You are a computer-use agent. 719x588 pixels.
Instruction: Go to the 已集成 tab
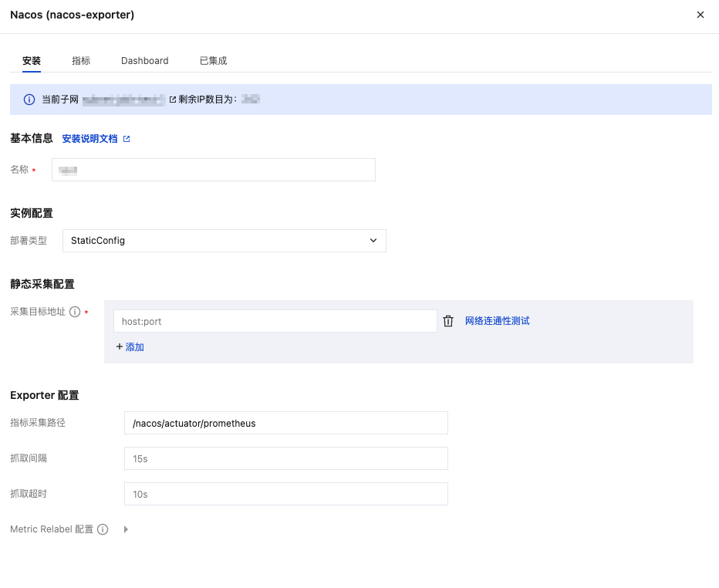pyautogui.click(x=213, y=61)
